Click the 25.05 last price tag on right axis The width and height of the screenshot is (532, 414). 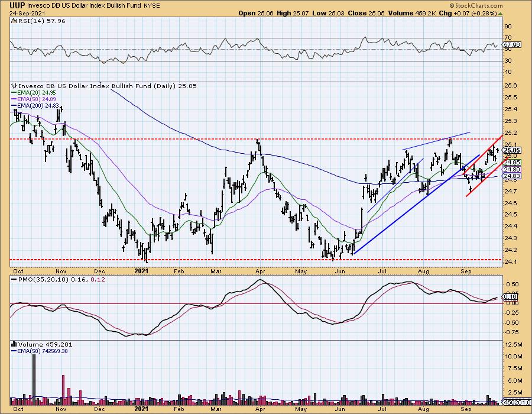point(512,150)
